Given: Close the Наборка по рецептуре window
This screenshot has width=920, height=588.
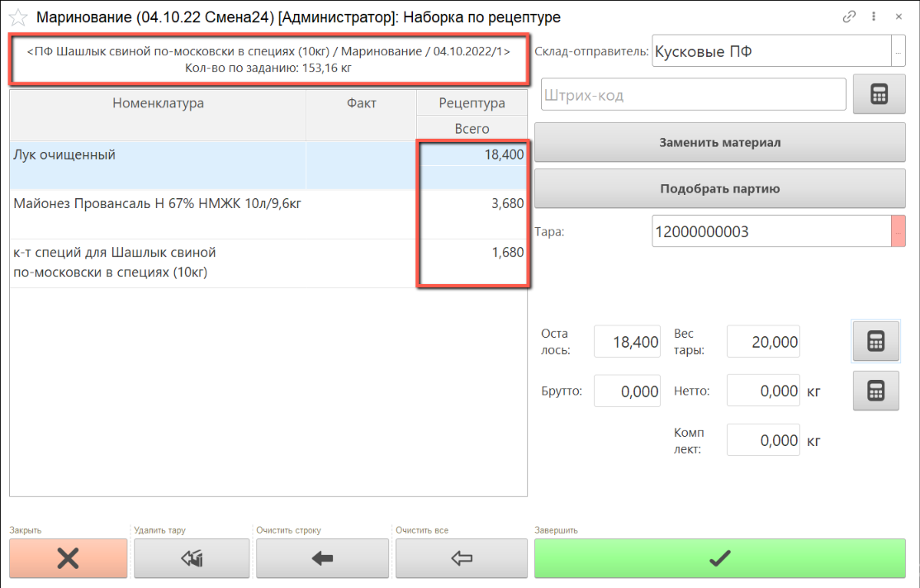Looking at the screenshot, I should (x=899, y=17).
